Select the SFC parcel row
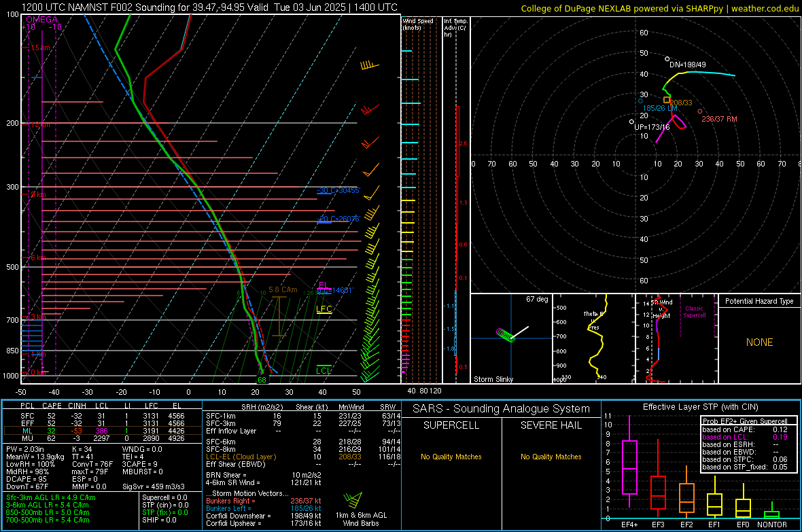 point(103,416)
